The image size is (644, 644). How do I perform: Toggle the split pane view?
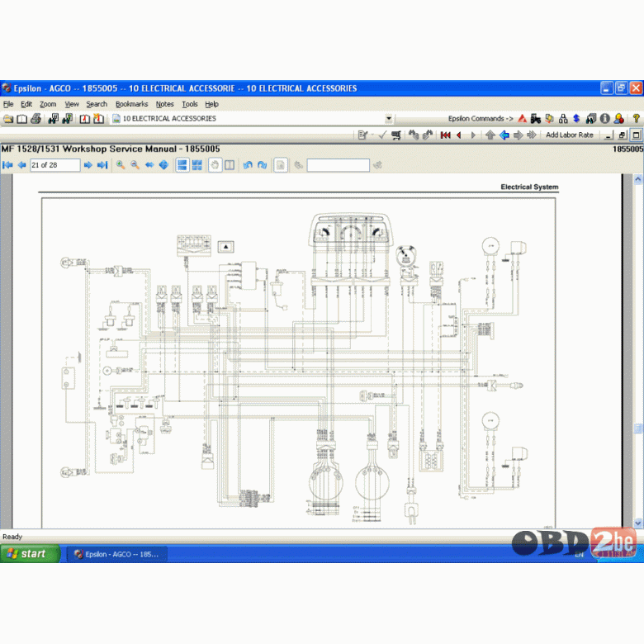point(230,165)
